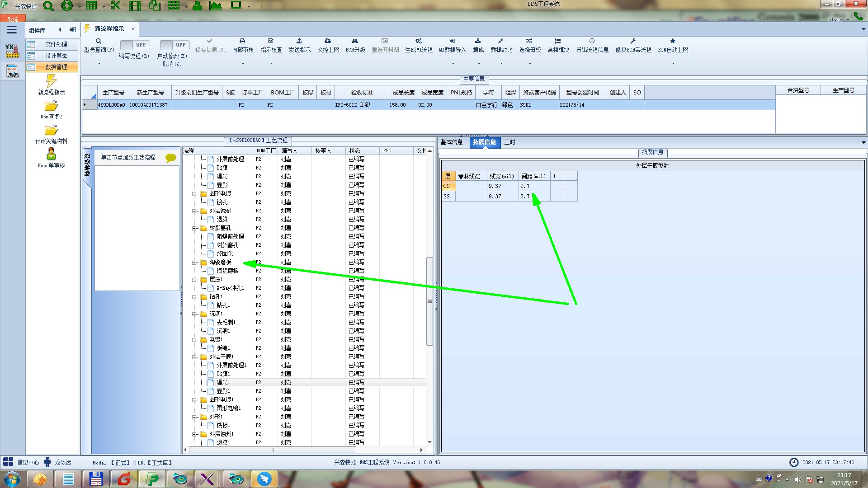Click the 间距 cell in CS row
This screenshot has width=868, height=488.
(533, 186)
